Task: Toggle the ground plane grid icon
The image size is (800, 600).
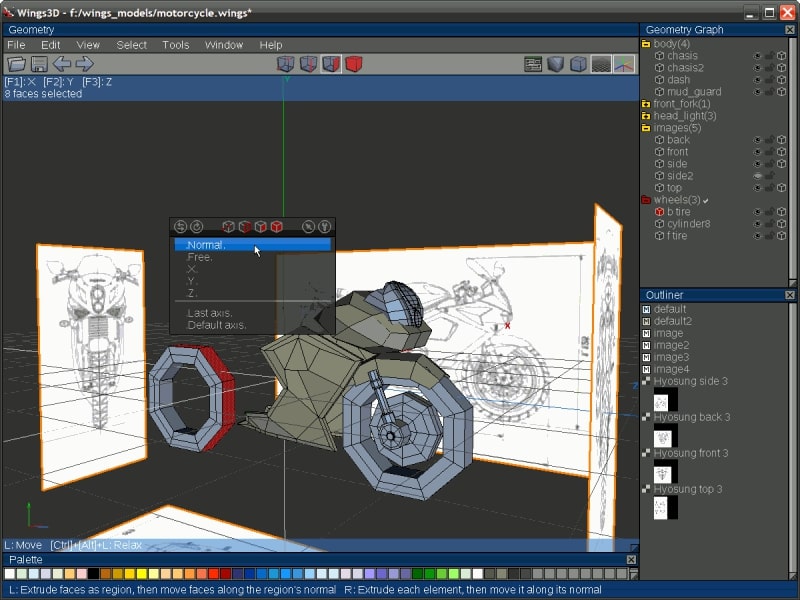Action: point(600,64)
